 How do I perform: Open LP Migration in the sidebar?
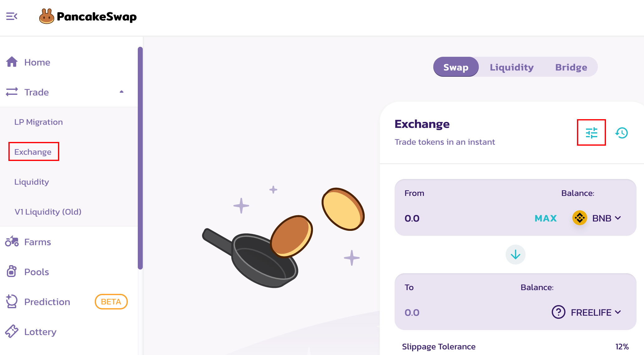click(39, 122)
